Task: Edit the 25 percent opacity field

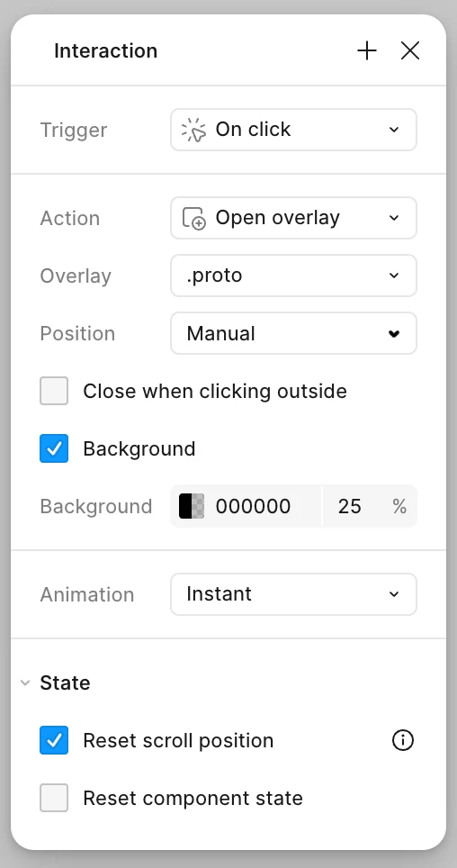Action: tap(350, 506)
